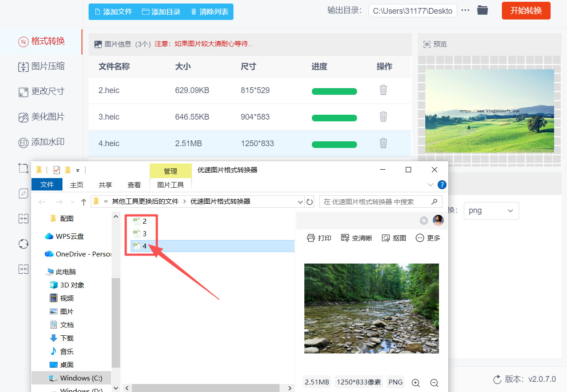Click the Explorer search box
The width and height of the screenshot is (567, 392).
pyautogui.click(x=381, y=202)
